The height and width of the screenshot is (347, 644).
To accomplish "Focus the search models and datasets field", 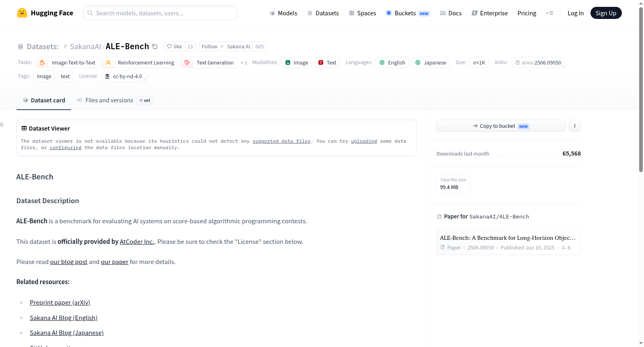I will [160, 13].
